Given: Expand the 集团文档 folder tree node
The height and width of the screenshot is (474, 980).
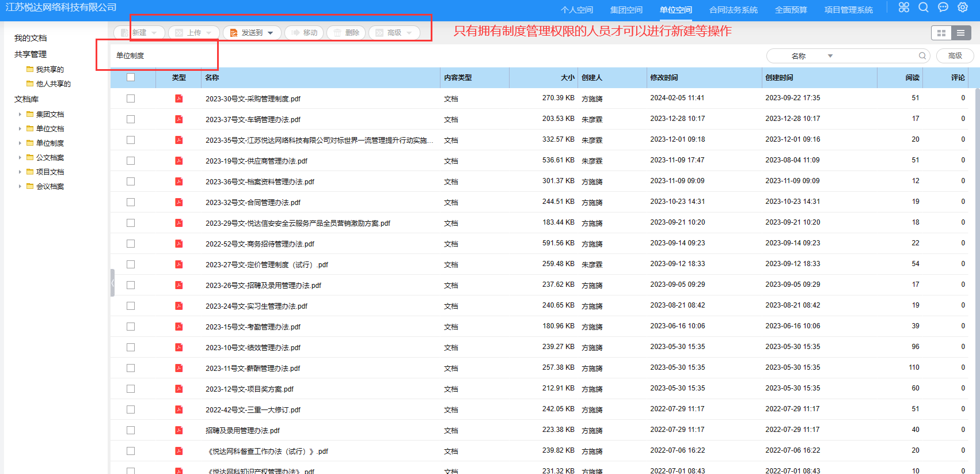Looking at the screenshot, I should pos(20,115).
